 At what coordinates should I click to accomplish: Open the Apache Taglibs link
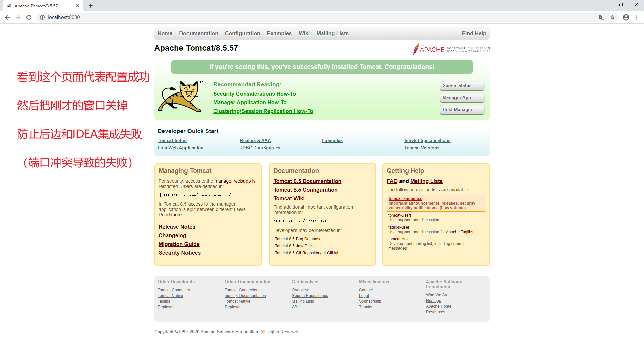[459, 232]
